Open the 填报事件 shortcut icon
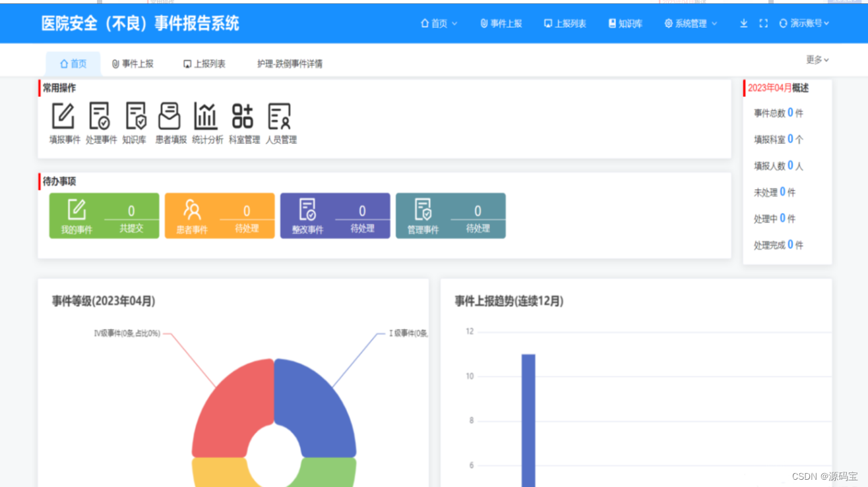The image size is (868, 487). [x=63, y=116]
